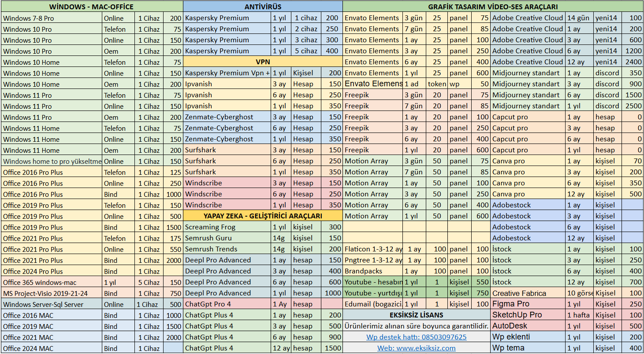This screenshot has width=644, height=354.
Task: Select price 2400 for Adobe Creative Cloud
Action: pyautogui.click(x=633, y=62)
